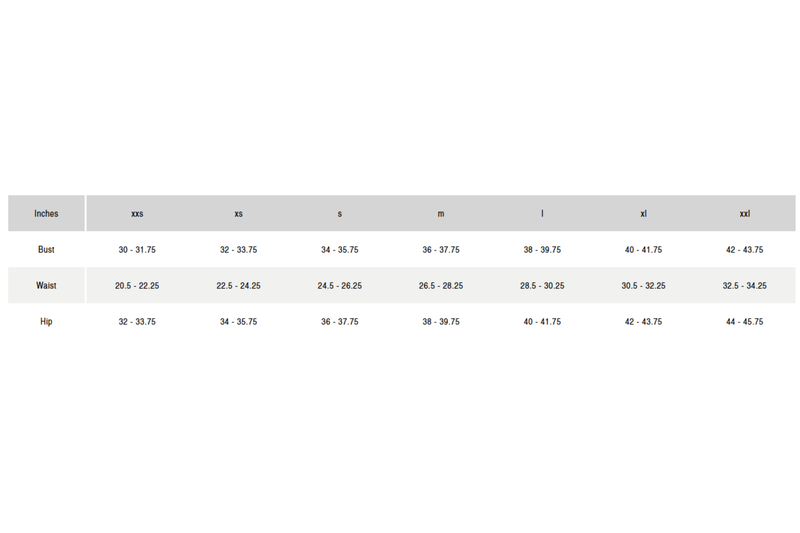Click the Inches header cell
This screenshot has height=533, width=800.
tap(46, 213)
